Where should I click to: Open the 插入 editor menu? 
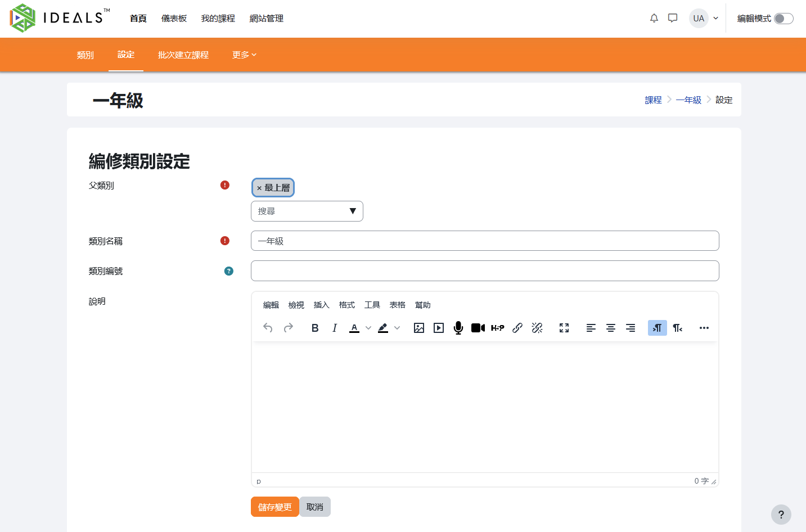tap(321, 305)
